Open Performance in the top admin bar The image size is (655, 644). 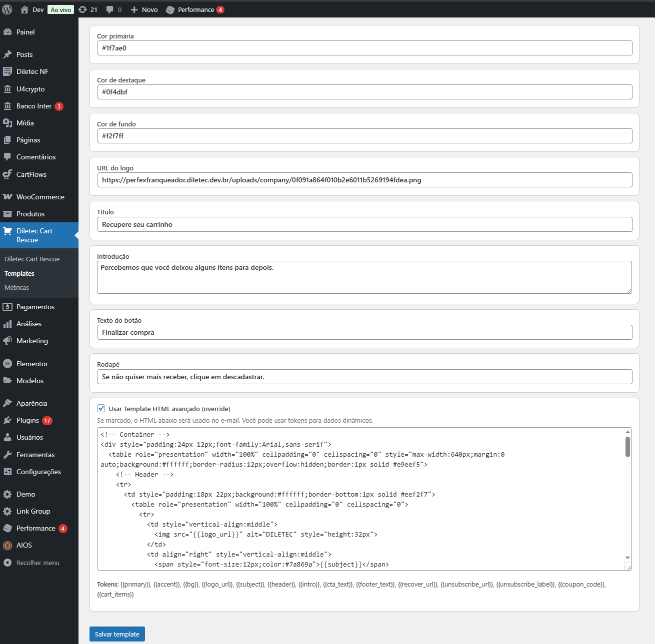point(195,9)
